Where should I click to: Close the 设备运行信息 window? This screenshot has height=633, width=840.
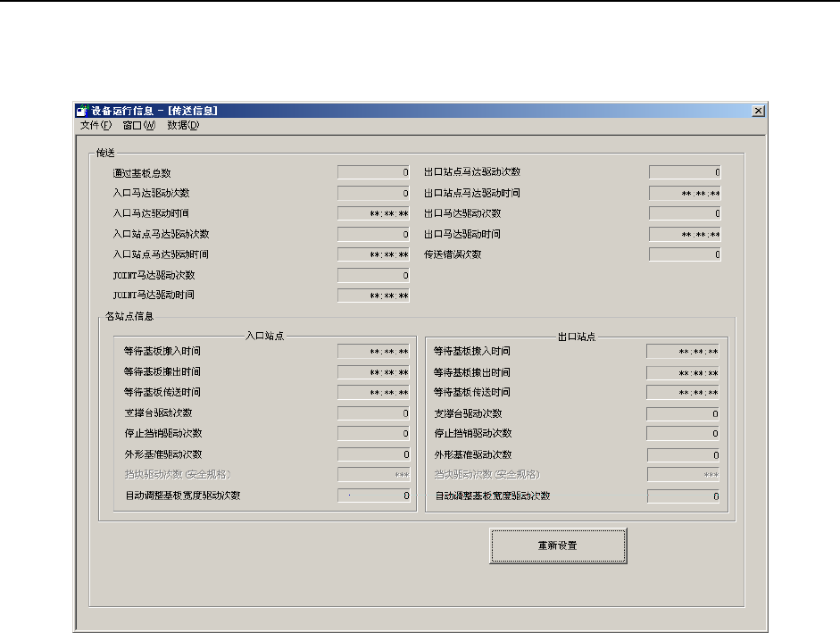[x=758, y=111]
